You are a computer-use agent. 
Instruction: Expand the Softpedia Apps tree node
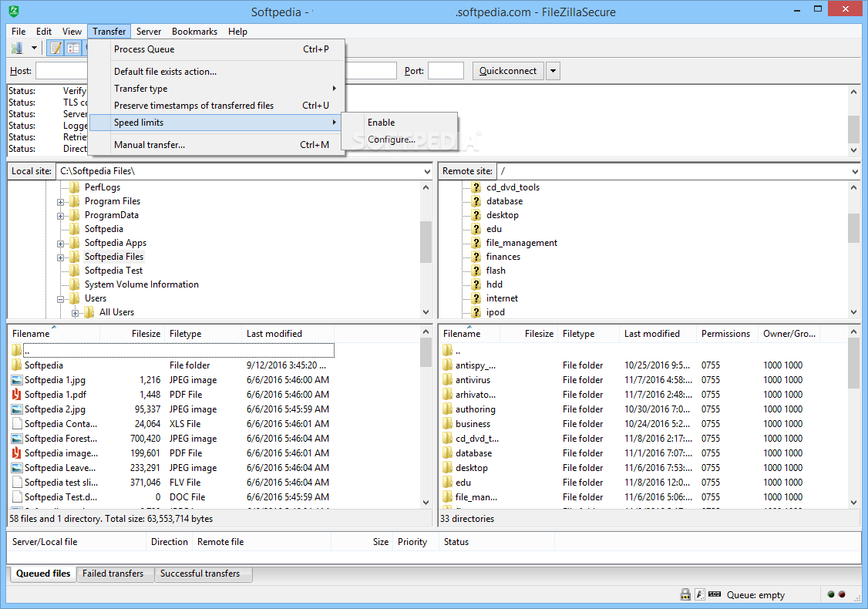point(60,244)
